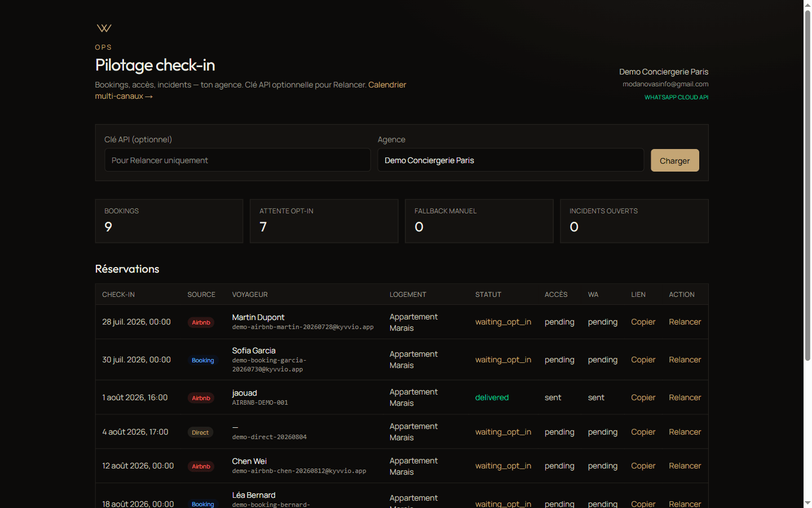Image resolution: width=812 pixels, height=508 pixels.
Task: Click the page vertical scrollbar thumb
Action: pos(807,185)
